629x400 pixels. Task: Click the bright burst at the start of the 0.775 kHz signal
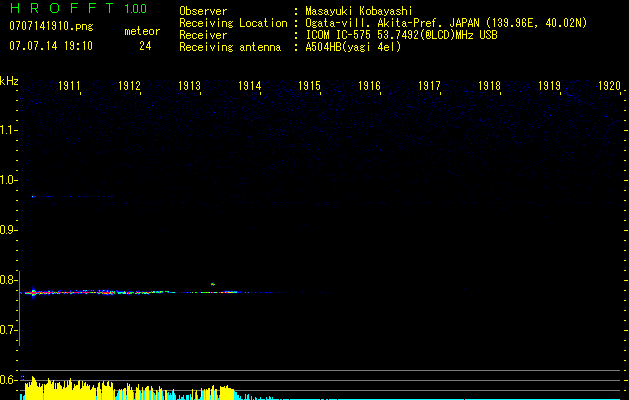[33, 292]
